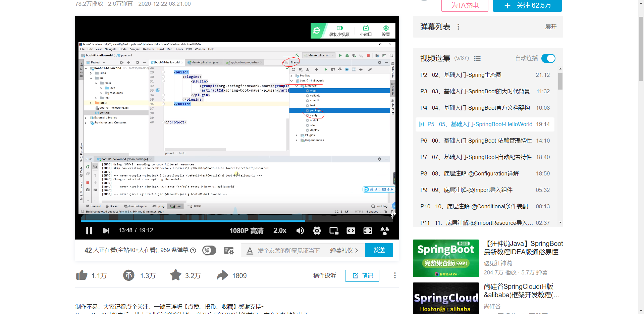Screen dimensions: 644x314
Task: Send danmaku with 发送 button
Action: click(x=379, y=250)
